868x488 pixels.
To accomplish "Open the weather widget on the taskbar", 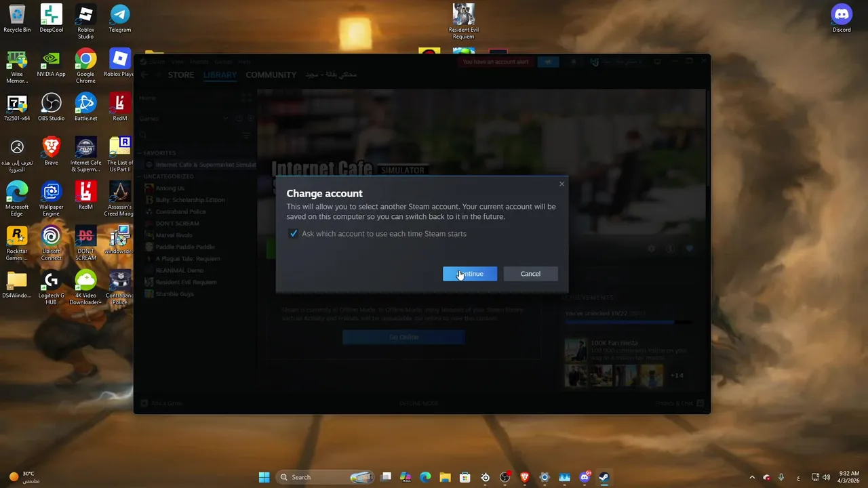I will pyautogui.click(x=24, y=477).
